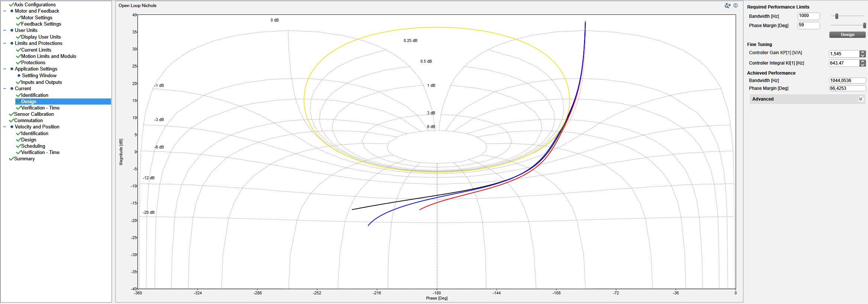Increase Controller Gain KP with up arrow
The image size is (868, 304).
[862, 52]
